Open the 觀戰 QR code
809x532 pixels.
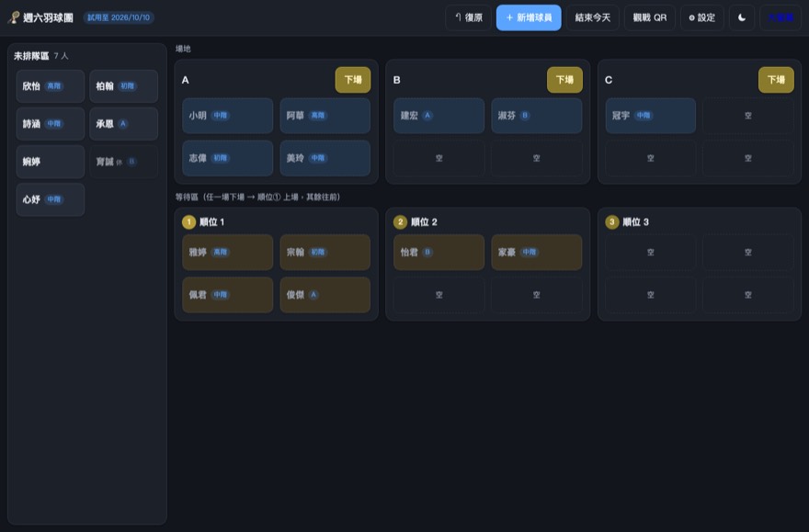(x=650, y=17)
